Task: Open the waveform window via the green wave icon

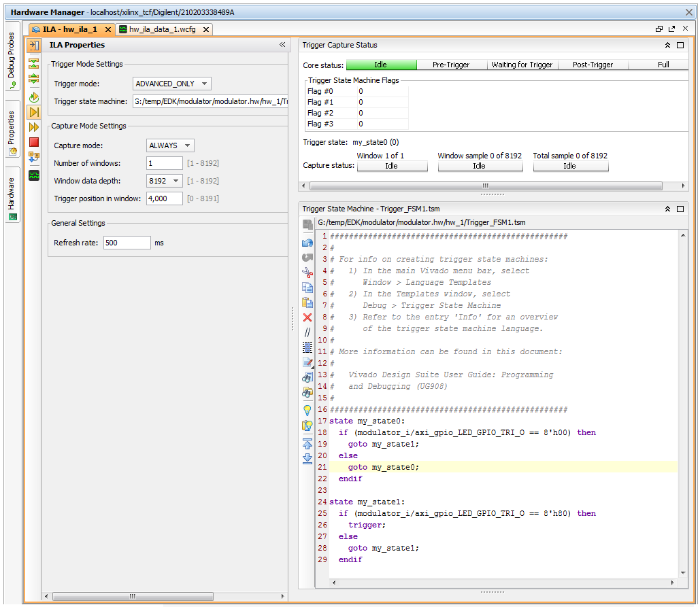Action: coord(34,175)
